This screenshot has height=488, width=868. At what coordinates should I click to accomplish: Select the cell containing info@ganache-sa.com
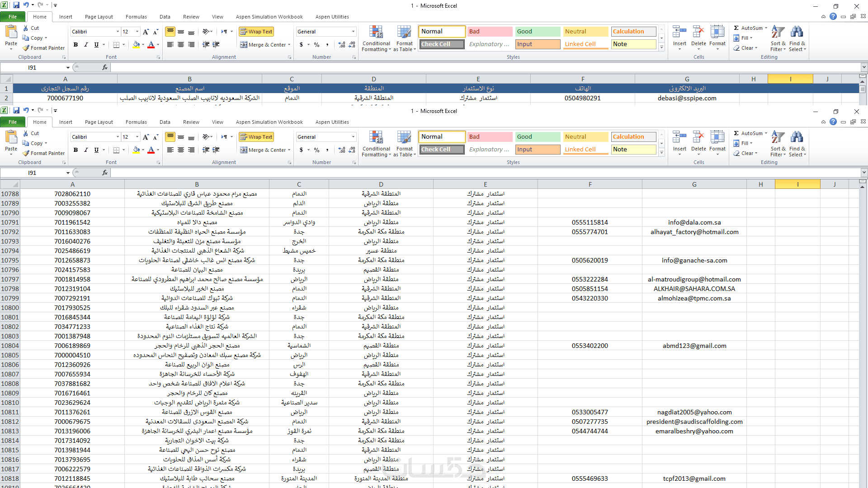click(x=694, y=260)
